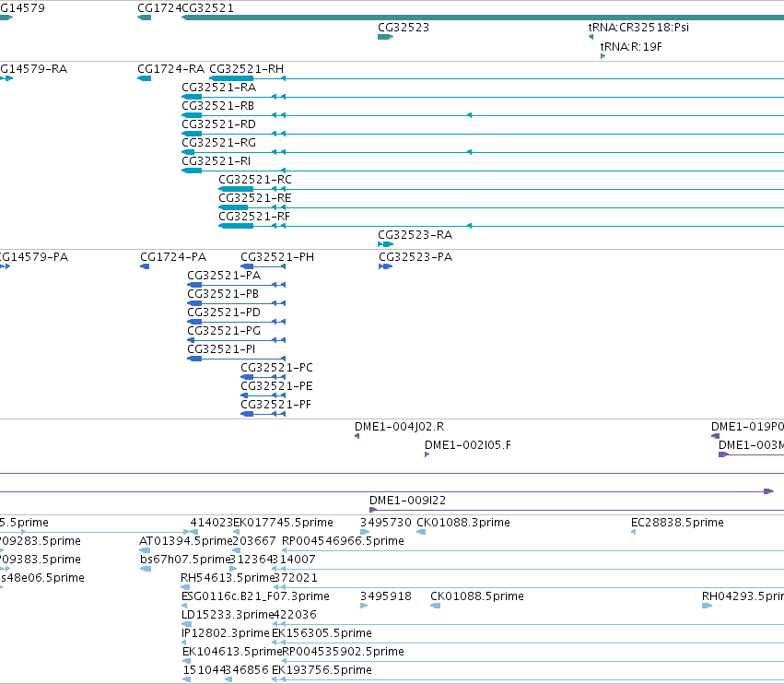
Task: Click the EC28838.5prime EST arrow glyph
Action: click(634, 532)
